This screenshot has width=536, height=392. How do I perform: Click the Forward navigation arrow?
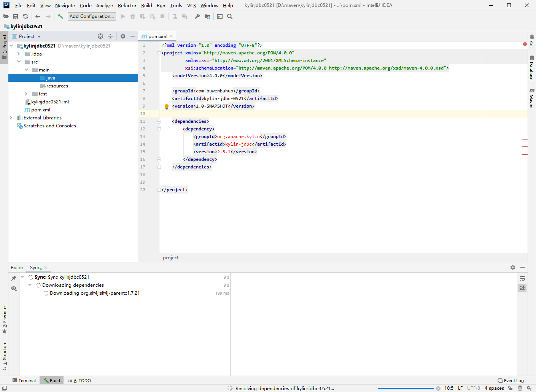[48, 16]
